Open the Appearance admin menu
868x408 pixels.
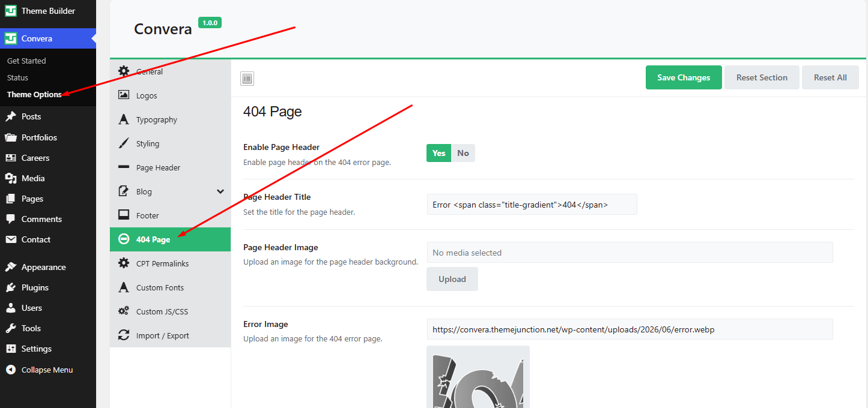coord(48,267)
